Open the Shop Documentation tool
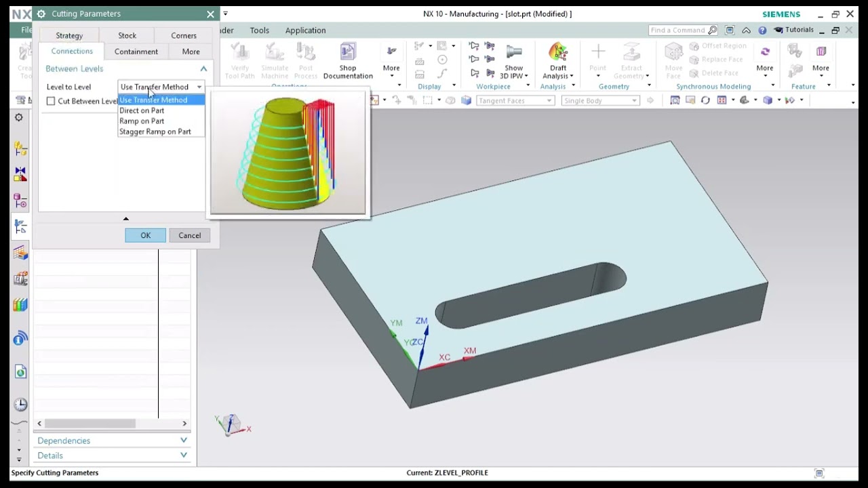868x488 pixels. (348, 62)
